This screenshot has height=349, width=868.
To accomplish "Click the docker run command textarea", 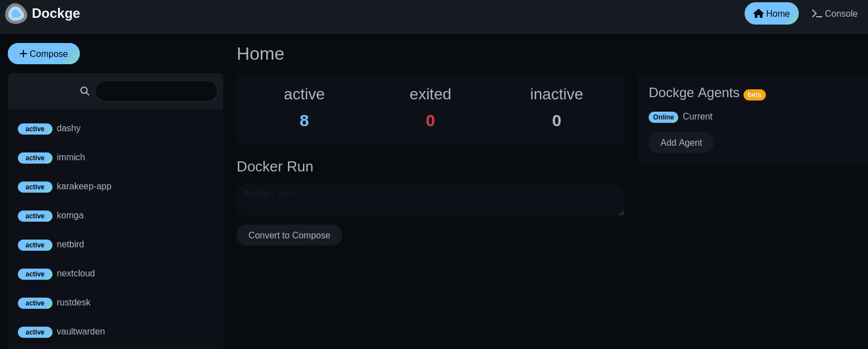I will (x=430, y=199).
